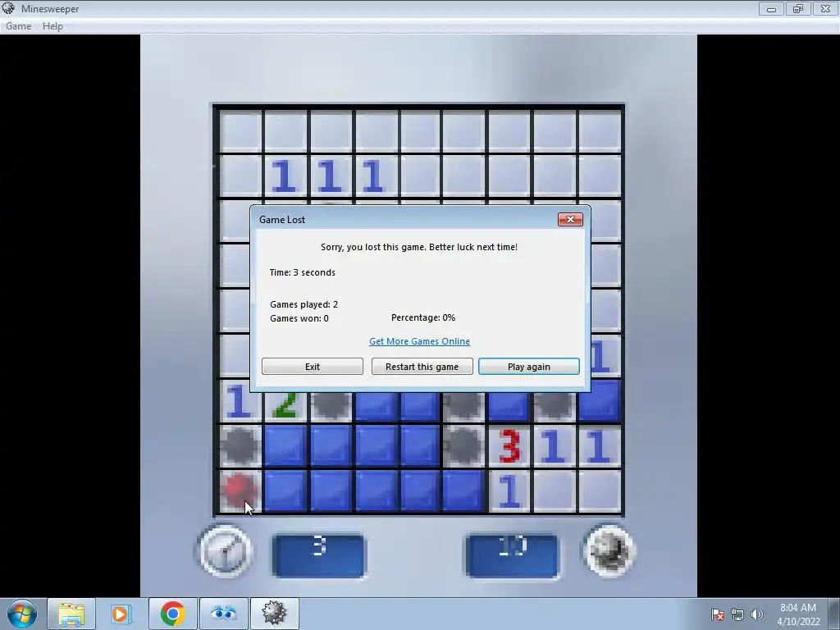Click the Minesweeper title bar icon
The image size is (840, 630).
click(8, 8)
